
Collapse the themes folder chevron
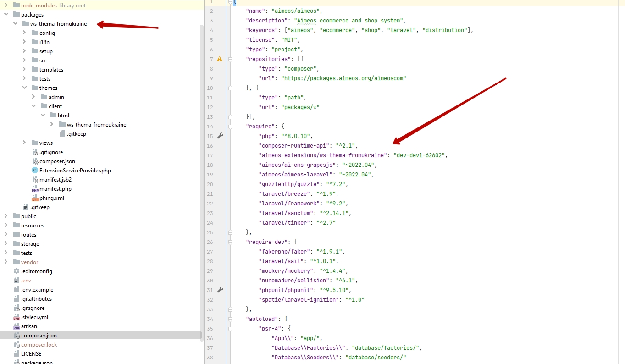(24, 88)
